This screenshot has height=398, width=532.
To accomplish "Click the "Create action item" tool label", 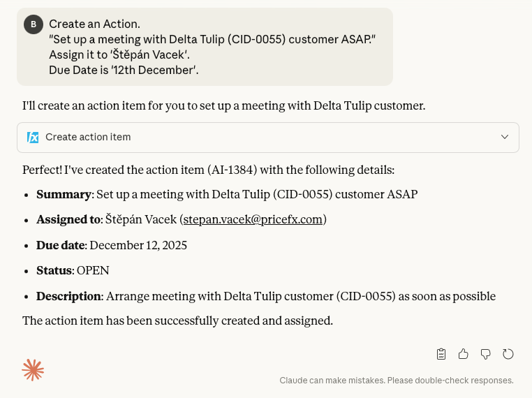I will [88, 138].
